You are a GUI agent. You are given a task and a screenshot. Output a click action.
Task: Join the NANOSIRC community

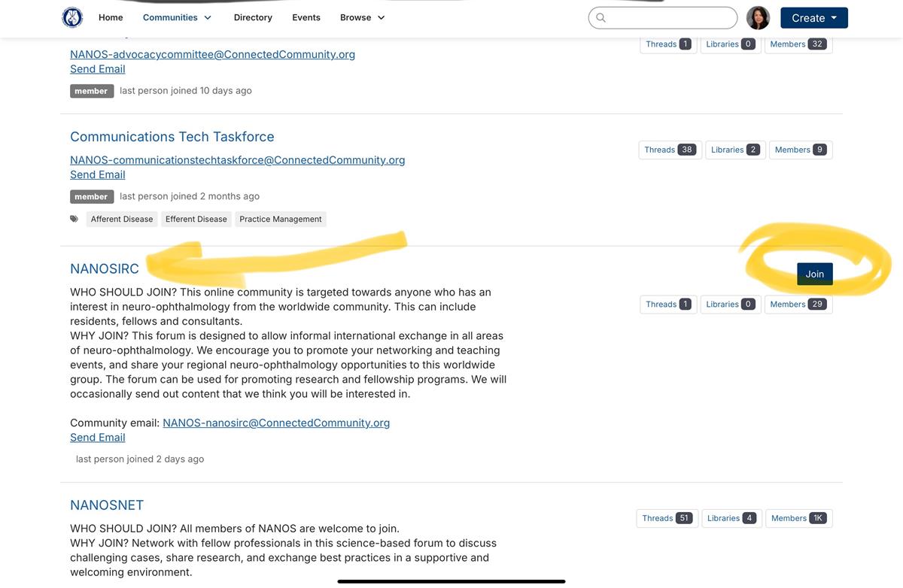click(815, 273)
